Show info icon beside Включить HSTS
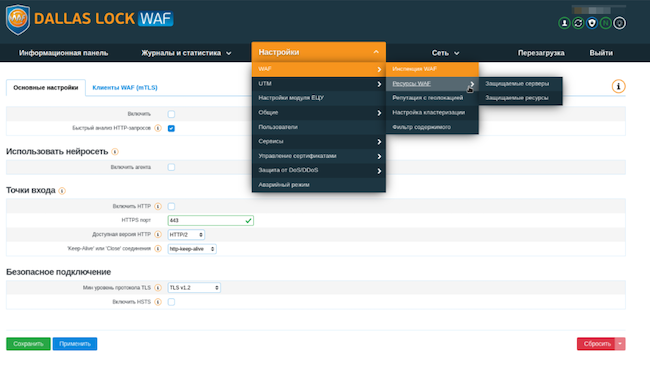650x366 pixels. pyautogui.click(x=158, y=302)
